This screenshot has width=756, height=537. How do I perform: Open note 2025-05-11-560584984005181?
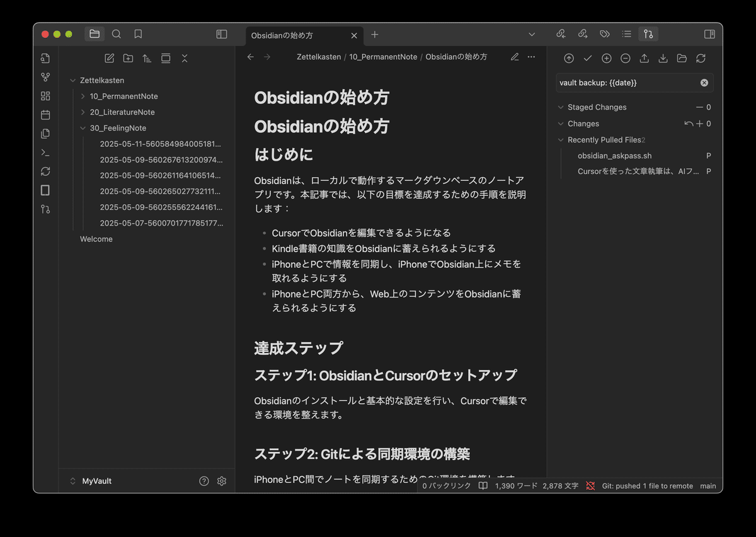pos(160,144)
